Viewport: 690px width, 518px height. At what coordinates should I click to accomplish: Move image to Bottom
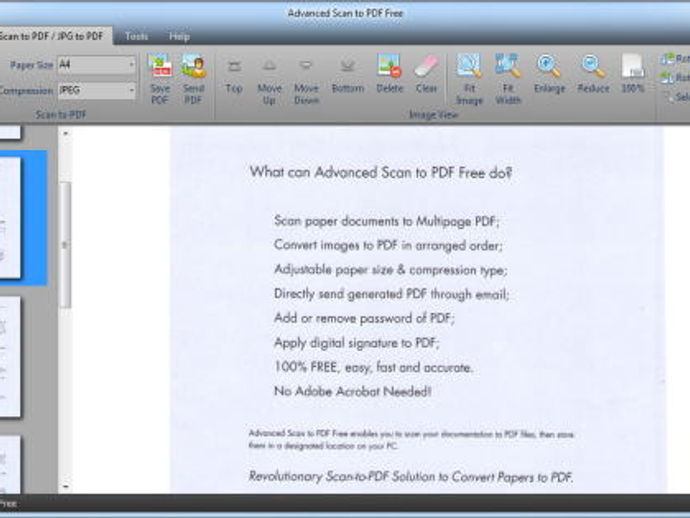tap(348, 76)
